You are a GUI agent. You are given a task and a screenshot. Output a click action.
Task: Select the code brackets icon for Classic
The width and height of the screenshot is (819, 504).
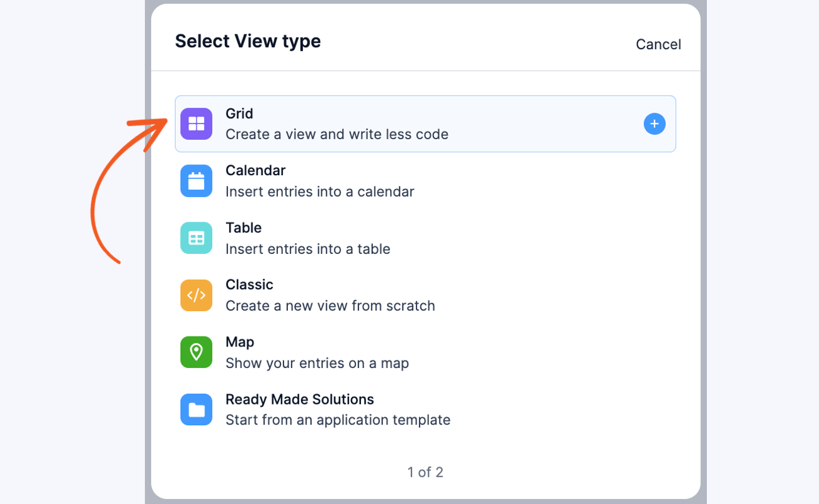pyautogui.click(x=196, y=295)
